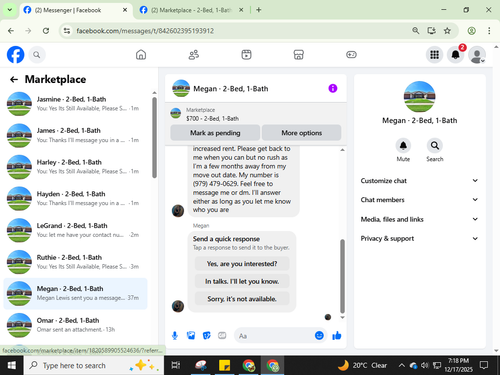Expand Media, files and links section
Image resolution: width=500 pixels, height=375 pixels.
click(x=419, y=219)
